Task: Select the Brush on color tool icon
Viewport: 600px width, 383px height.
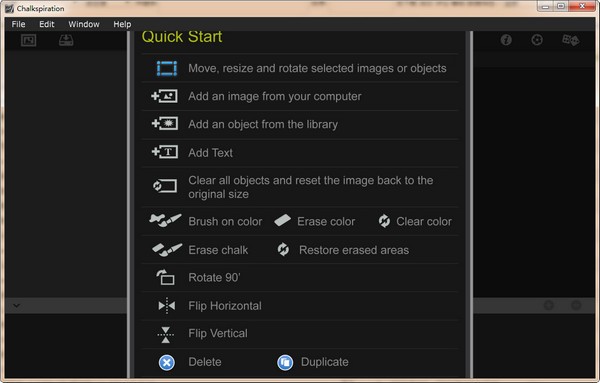Action: coord(165,220)
